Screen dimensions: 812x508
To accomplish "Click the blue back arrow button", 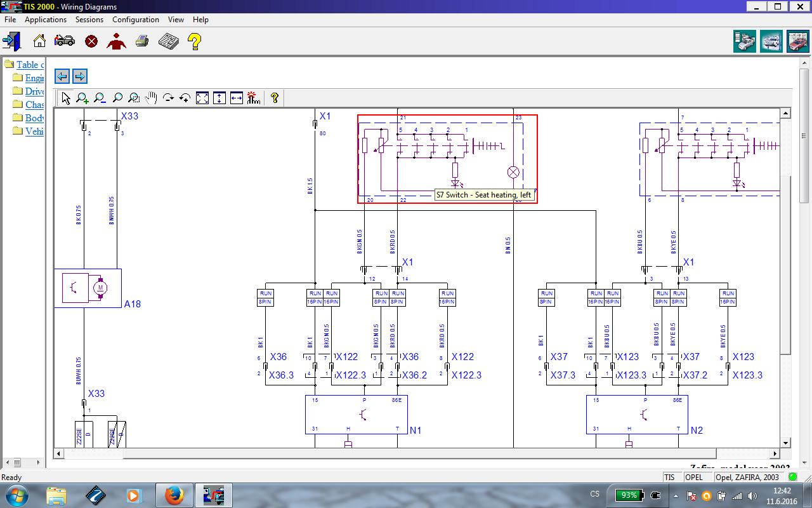I will (x=62, y=76).
